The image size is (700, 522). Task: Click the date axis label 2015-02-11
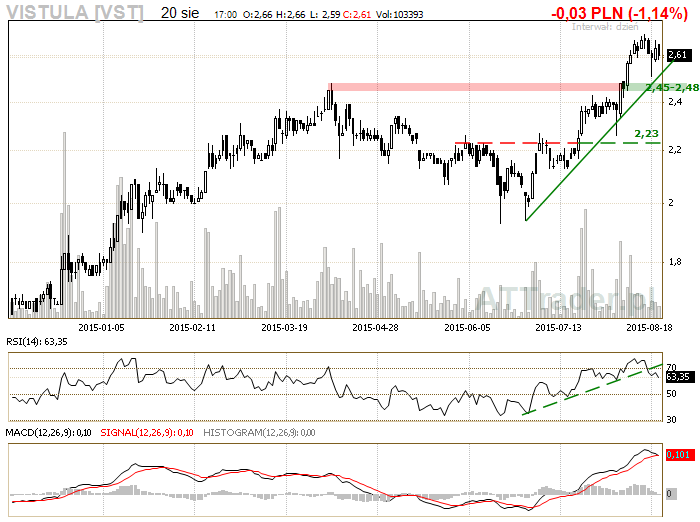click(x=192, y=328)
